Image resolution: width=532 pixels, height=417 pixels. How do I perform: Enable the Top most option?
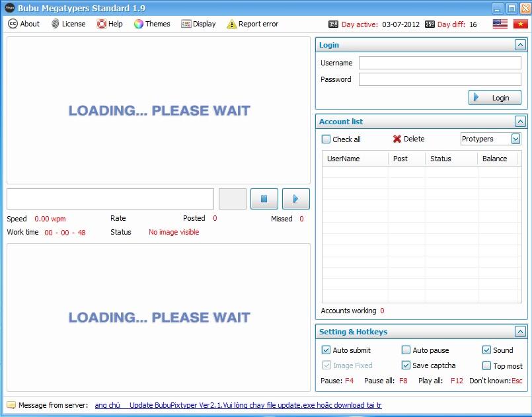487,365
